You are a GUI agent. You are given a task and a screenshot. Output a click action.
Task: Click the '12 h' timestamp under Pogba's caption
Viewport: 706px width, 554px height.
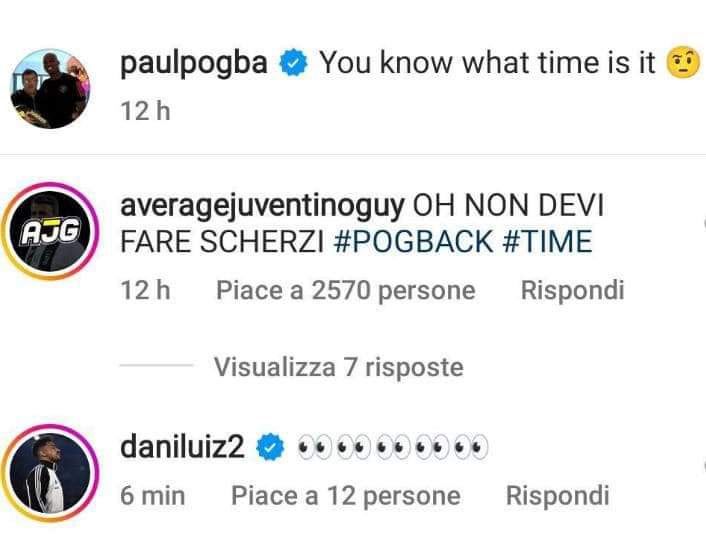pyautogui.click(x=144, y=111)
